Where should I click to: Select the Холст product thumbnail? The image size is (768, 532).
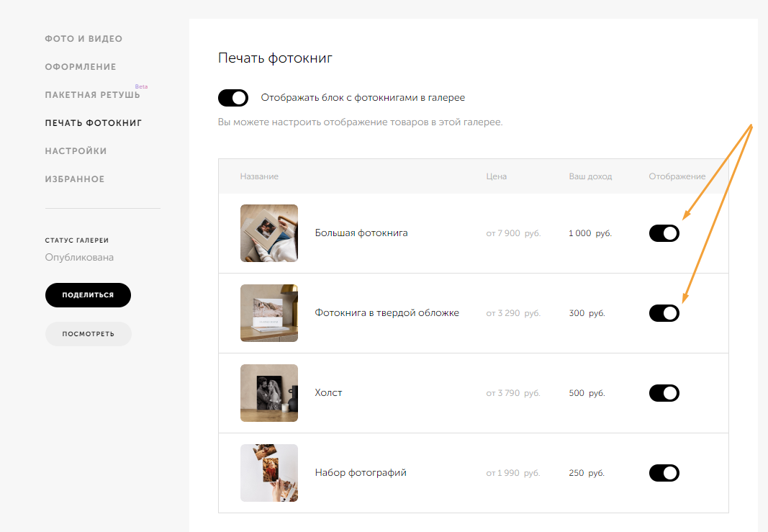268,393
